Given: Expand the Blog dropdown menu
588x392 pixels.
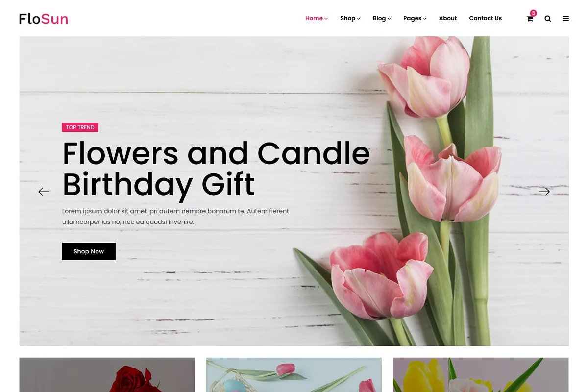Looking at the screenshot, I should tap(382, 18).
